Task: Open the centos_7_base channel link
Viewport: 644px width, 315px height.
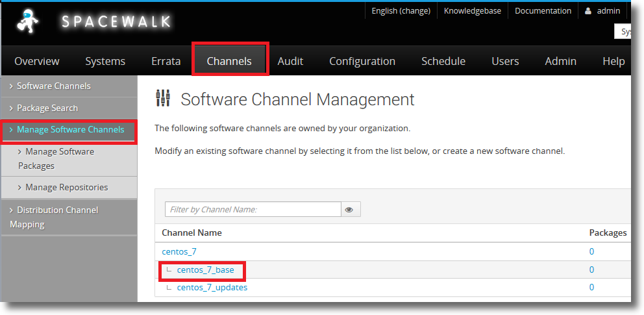Action: 205,270
